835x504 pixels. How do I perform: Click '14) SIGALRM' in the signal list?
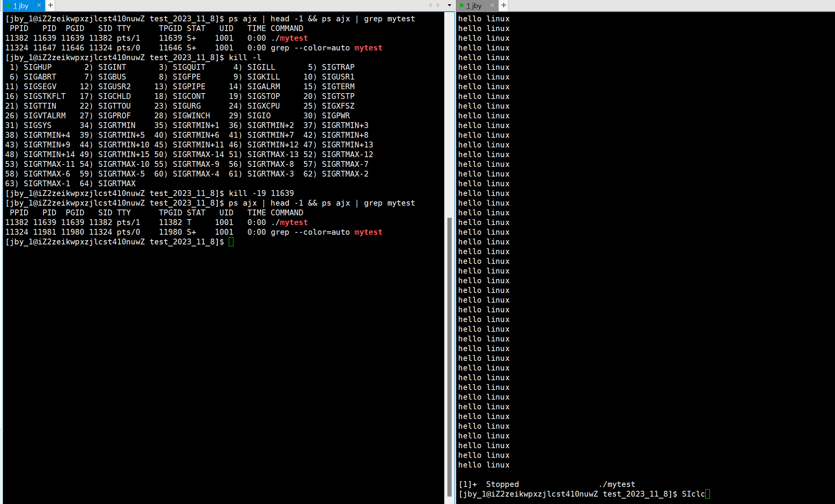point(254,87)
